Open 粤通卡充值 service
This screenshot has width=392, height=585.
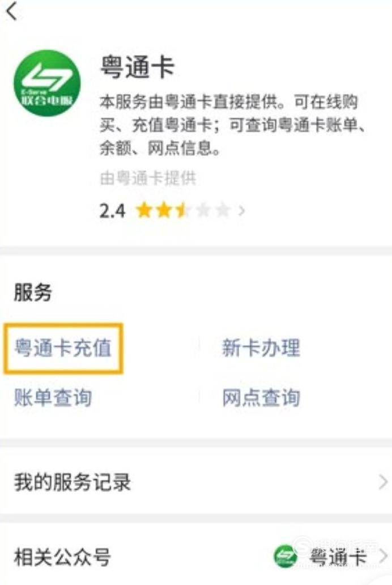click(63, 348)
